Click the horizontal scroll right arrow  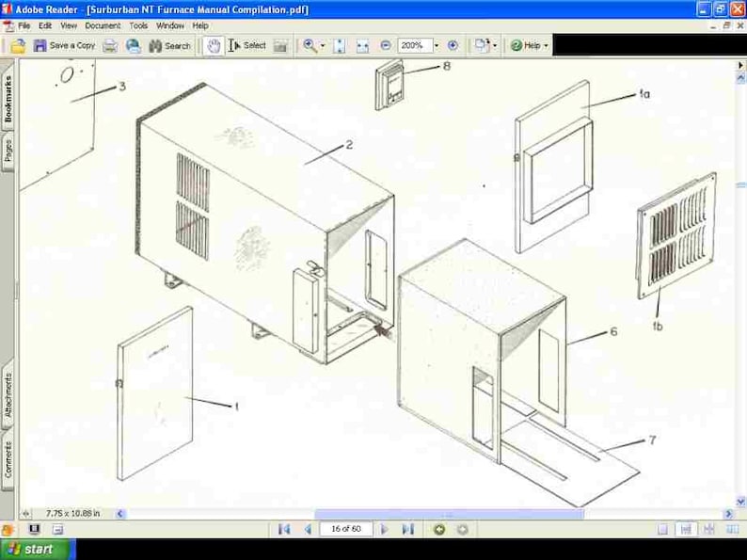click(728, 514)
